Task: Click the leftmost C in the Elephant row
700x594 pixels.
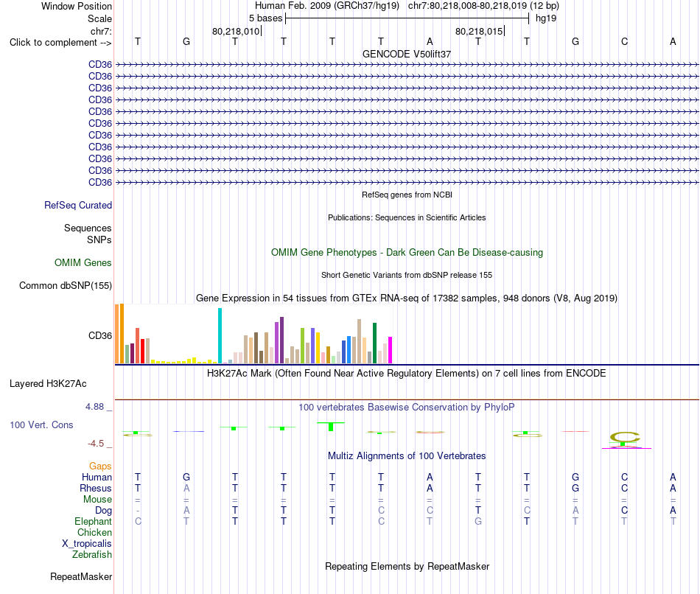Action: click(x=138, y=521)
